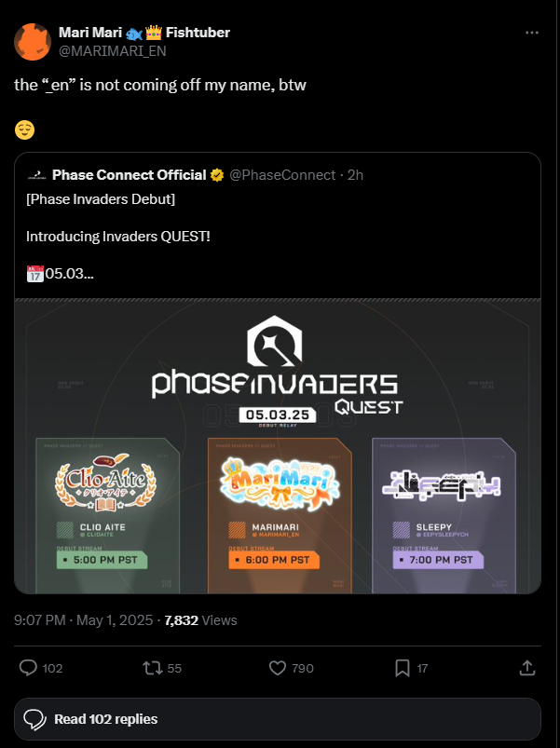Image resolution: width=560 pixels, height=748 pixels.
Task: Repost using the retweet arrows icon
Action: [x=153, y=668]
